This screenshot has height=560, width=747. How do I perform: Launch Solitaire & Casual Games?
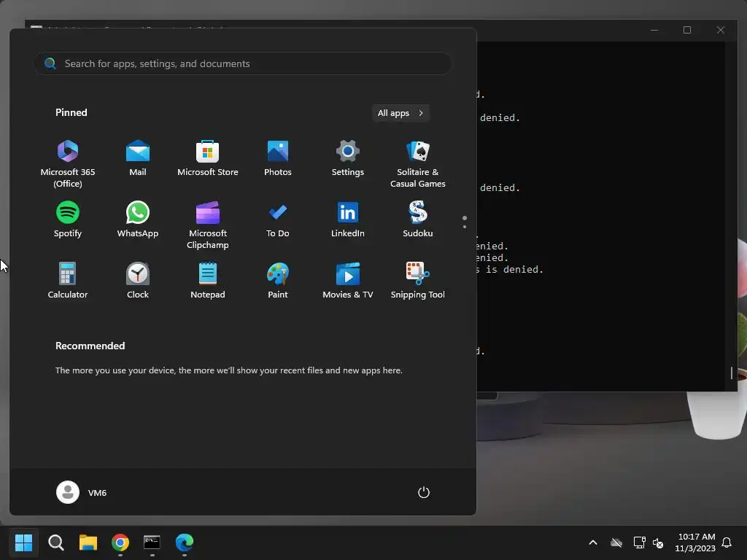(418, 163)
